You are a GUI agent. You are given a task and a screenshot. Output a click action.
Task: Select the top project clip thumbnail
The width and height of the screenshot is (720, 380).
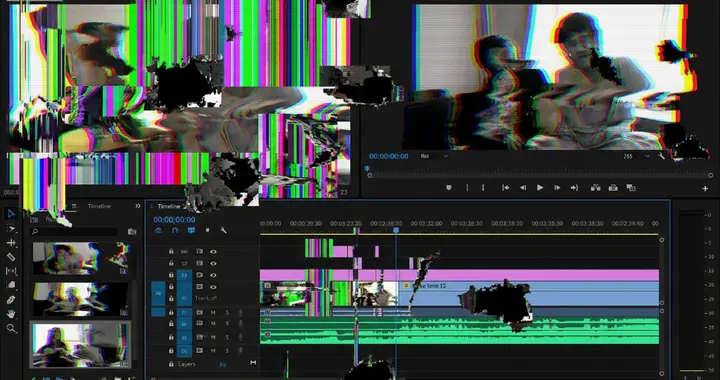point(80,258)
